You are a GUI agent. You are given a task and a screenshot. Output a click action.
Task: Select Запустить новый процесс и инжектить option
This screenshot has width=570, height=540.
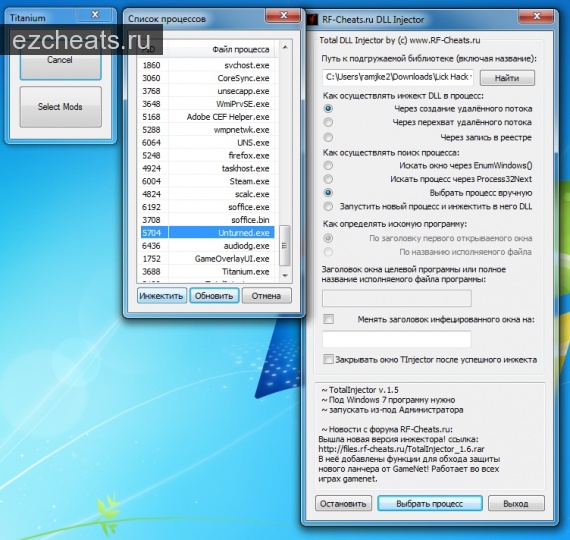(328, 207)
